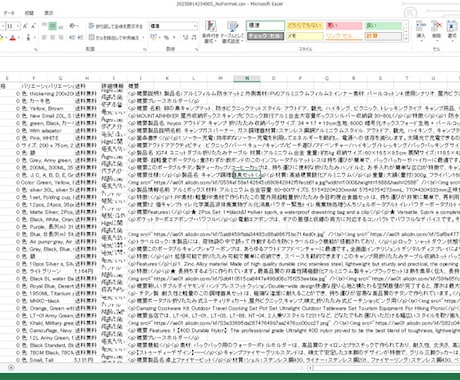This screenshot has width=460, height=380.
Task: Add a new worksheet with plus button
Action: point(11,368)
